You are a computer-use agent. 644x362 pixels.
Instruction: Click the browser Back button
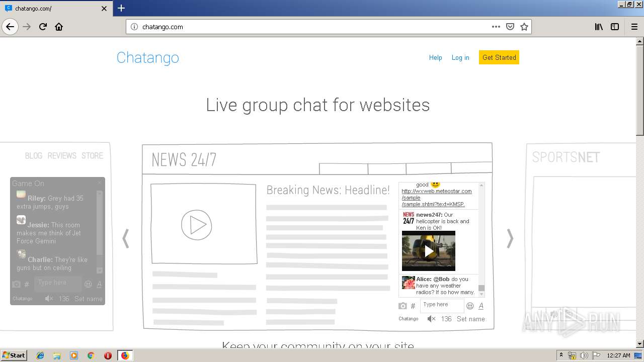click(10, 27)
